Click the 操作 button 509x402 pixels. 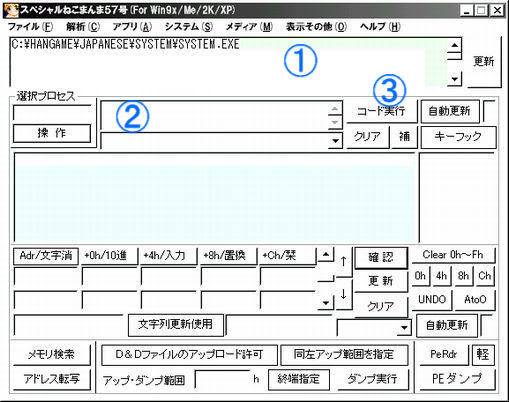coord(52,133)
